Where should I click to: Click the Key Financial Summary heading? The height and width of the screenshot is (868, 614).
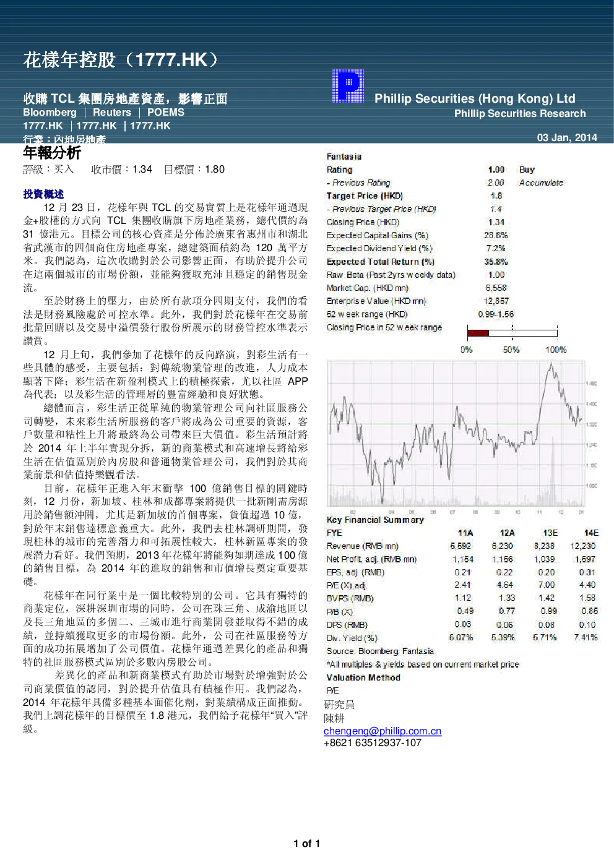(x=375, y=520)
